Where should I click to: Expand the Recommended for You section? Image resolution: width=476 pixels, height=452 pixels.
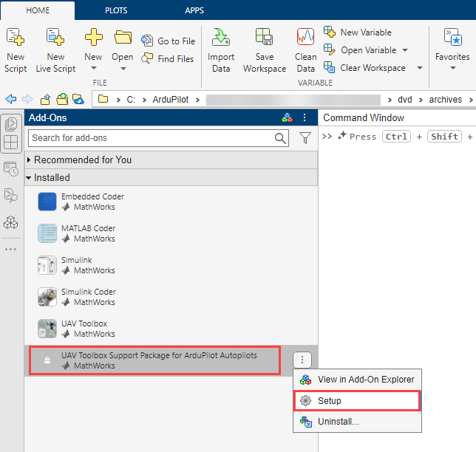[29, 160]
